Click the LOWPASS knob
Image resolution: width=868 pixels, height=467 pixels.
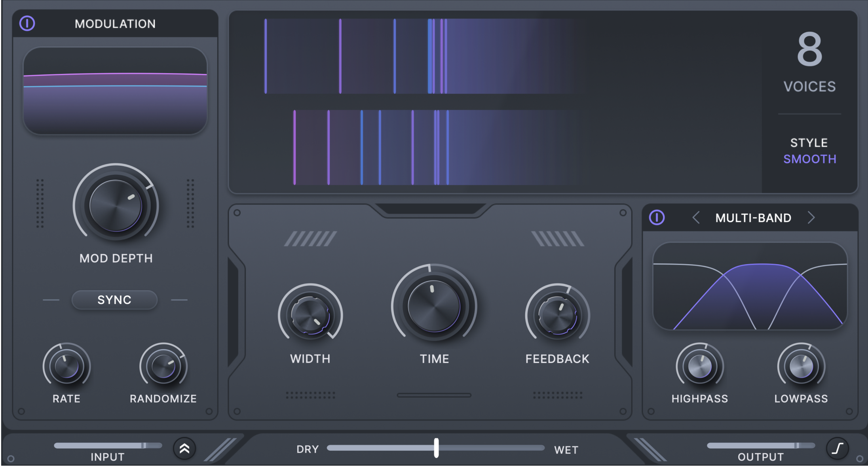click(x=801, y=367)
